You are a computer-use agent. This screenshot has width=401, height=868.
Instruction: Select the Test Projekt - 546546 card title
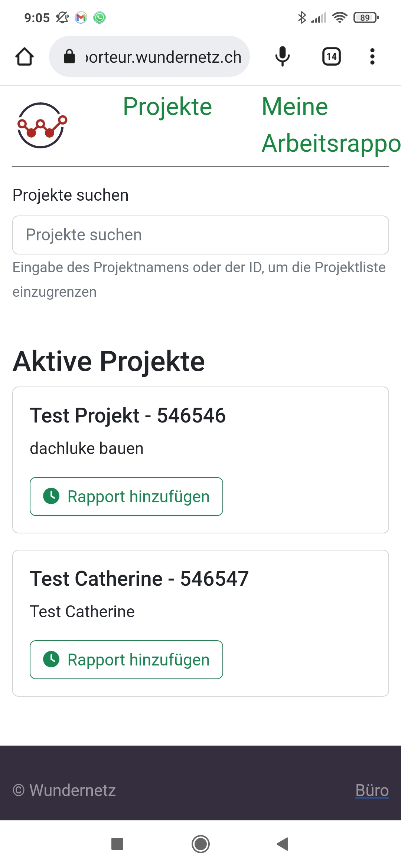coord(128,415)
